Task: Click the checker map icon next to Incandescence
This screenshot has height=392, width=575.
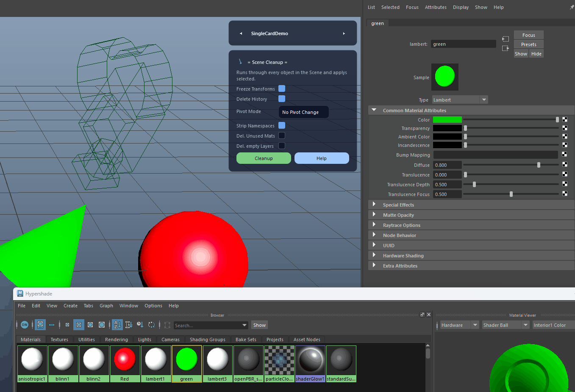Action: tap(565, 145)
